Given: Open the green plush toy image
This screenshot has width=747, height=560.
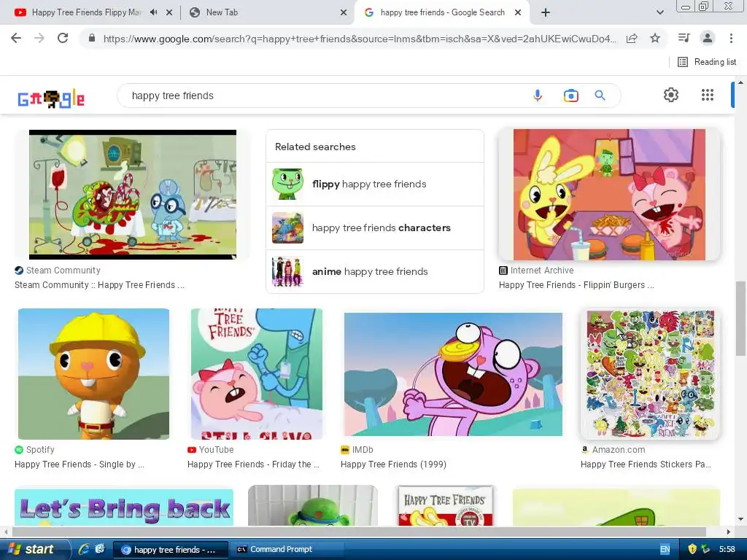Looking at the screenshot, I should [x=313, y=506].
